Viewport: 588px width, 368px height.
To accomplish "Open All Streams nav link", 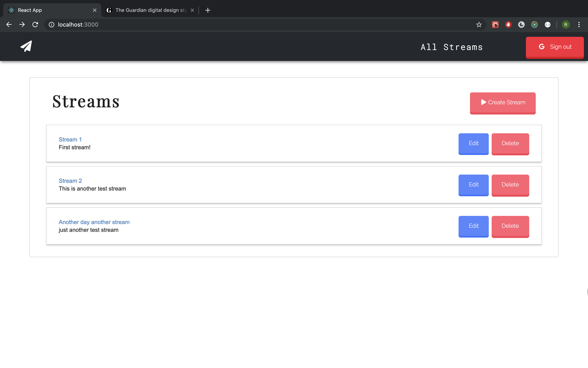I will pos(452,47).
